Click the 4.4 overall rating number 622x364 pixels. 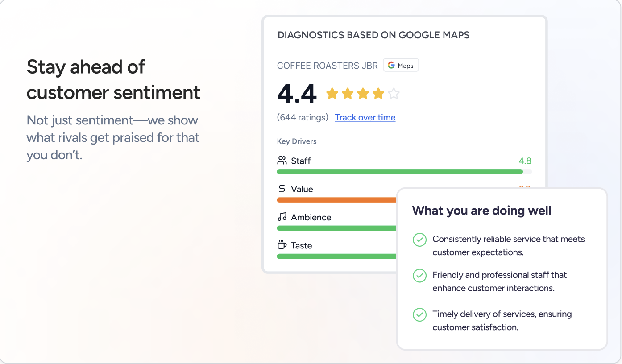297,94
